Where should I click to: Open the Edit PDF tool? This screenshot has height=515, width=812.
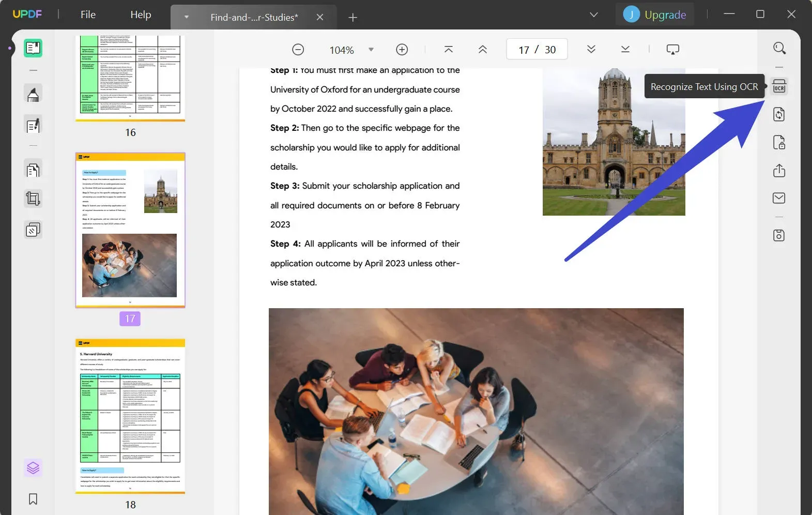click(x=33, y=126)
